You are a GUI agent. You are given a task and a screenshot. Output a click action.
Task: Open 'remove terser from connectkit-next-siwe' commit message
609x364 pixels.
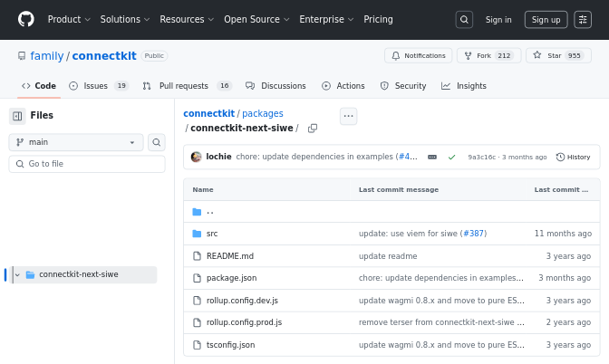(441, 322)
